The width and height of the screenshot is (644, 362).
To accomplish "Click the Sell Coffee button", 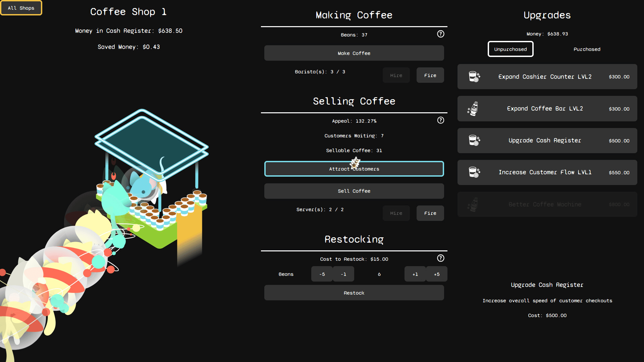I will [354, 191].
